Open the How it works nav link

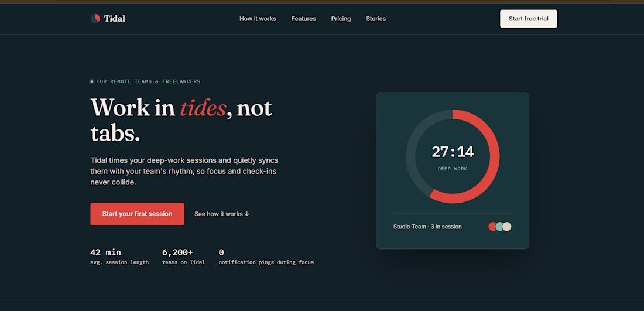point(258,19)
